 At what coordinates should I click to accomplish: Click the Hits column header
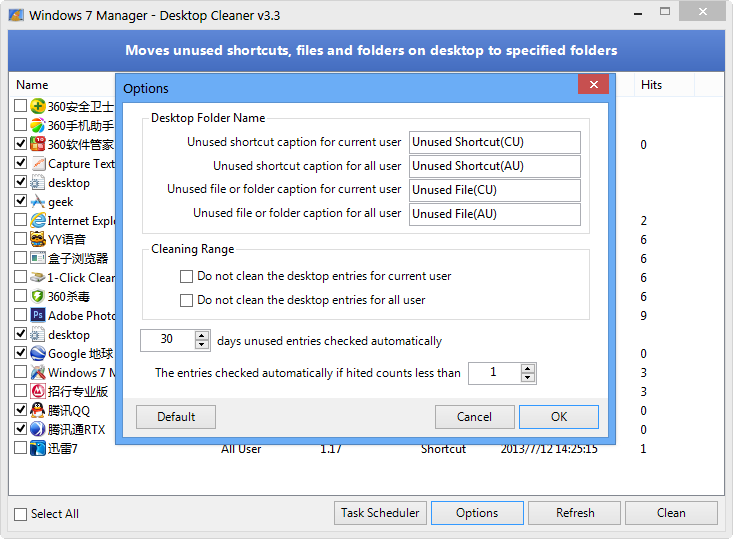[x=651, y=85]
